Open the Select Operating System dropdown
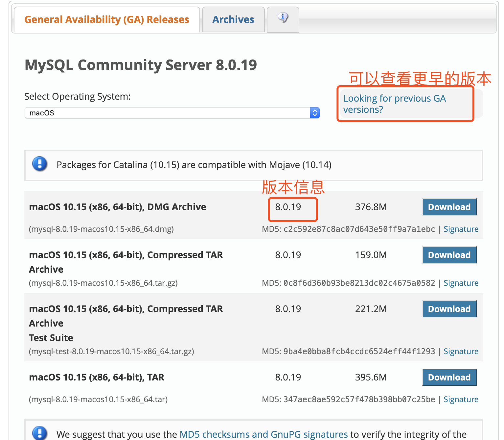This screenshot has width=504, height=440. click(171, 113)
